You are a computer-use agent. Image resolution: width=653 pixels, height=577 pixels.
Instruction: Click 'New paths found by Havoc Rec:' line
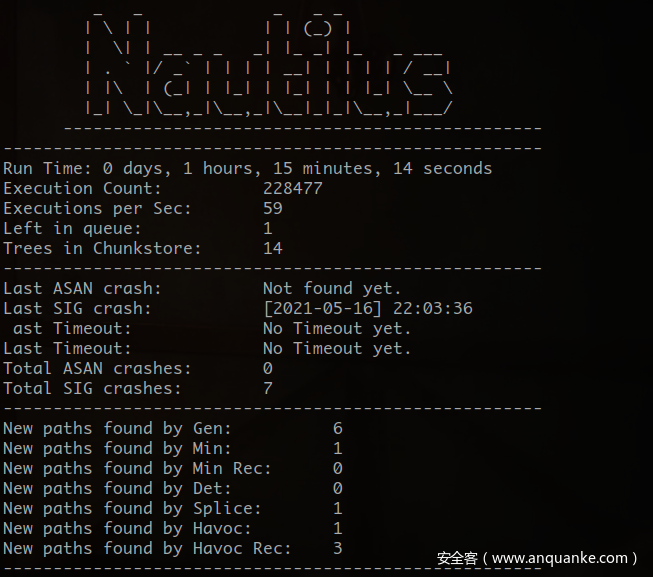click(173, 548)
